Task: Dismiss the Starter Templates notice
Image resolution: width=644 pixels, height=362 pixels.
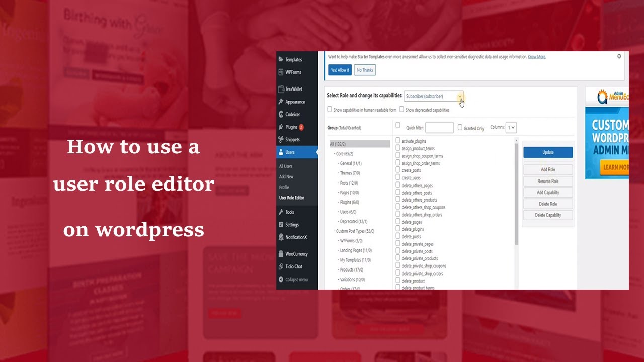Action: tap(619, 56)
